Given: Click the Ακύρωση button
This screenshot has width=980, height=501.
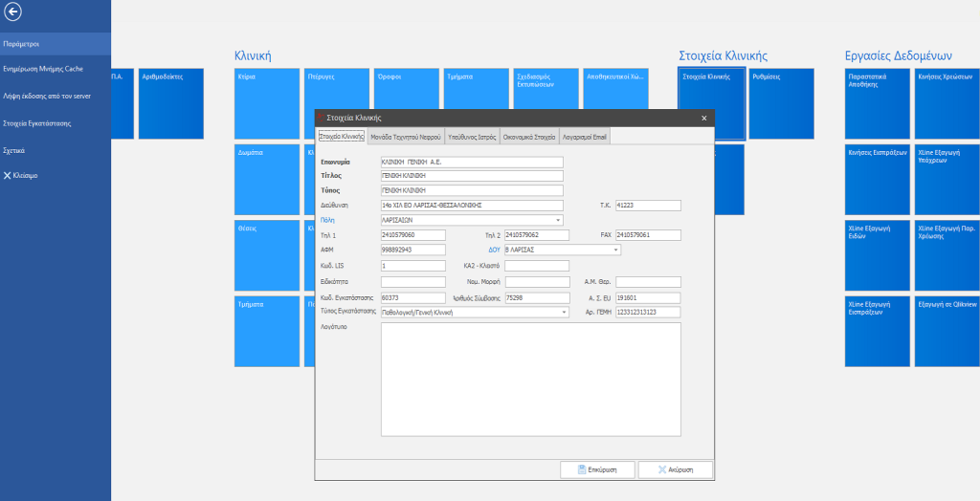Looking at the screenshot, I should coord(676,470).
